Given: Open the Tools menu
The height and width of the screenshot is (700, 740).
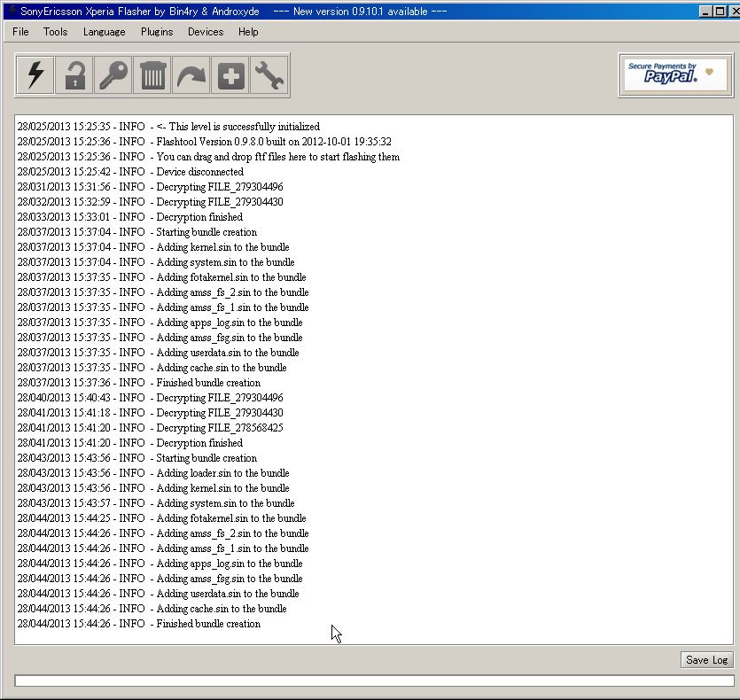Looking at the screenshot, I should pos(55,32).
